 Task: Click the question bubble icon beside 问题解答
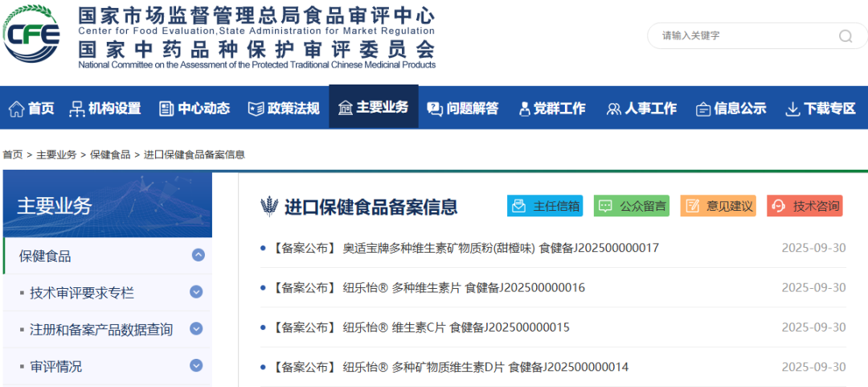click(435, 109)
